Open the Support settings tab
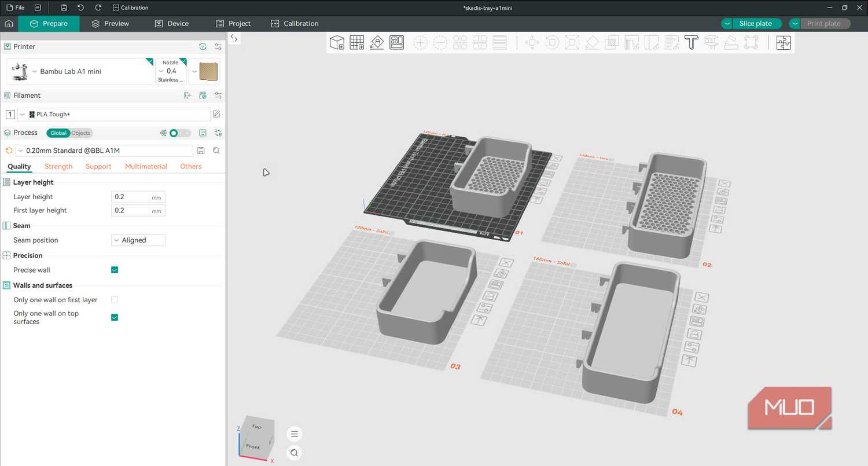This screenshot has width=868, height=466. (x=98, y=166)
